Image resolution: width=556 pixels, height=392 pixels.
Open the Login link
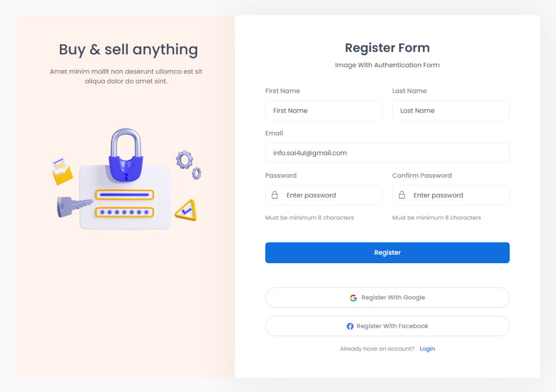[427, 349]
